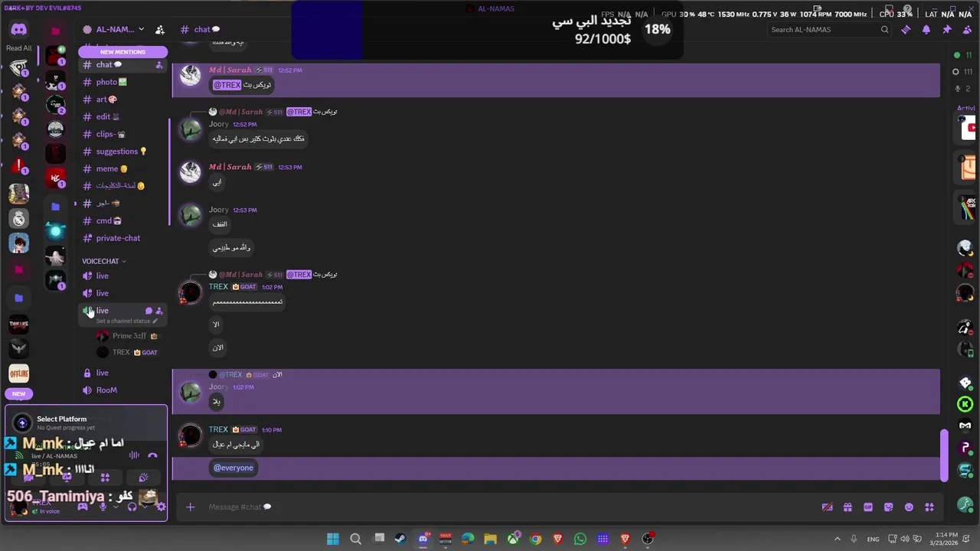Image resolution: width=980 pixels, height=551 pixels.
Task: Click TREX avatar in voice channel list
Action: pyautogui.click(x=103, y=352)
